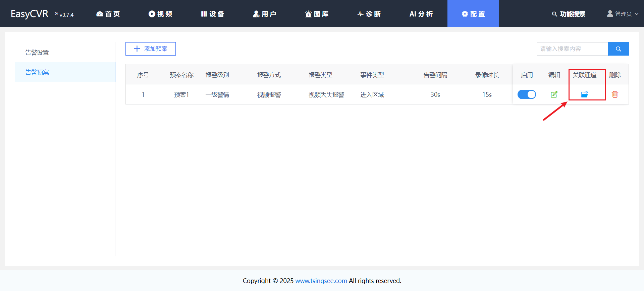The height and width of the screenshot is (291, 644).
Task: Select 告警设置 in the sidebar
Action: pos(37,53)
